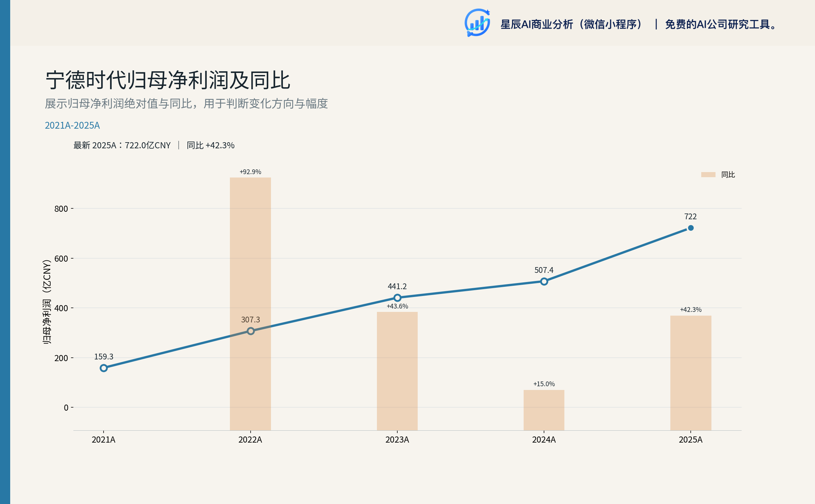Click the 2024A line data point marker
The width and height of the screenshot is (815, 504).
544,281
